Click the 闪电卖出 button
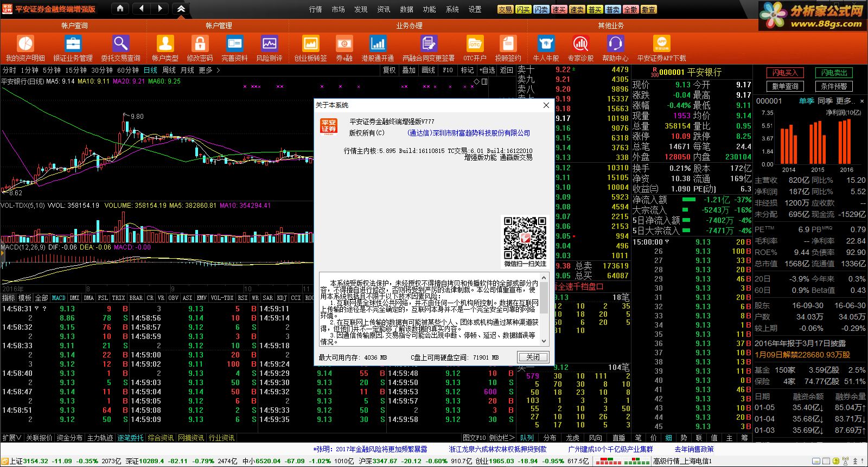Screen dimensions: 868x467 (x=834, y=73)
